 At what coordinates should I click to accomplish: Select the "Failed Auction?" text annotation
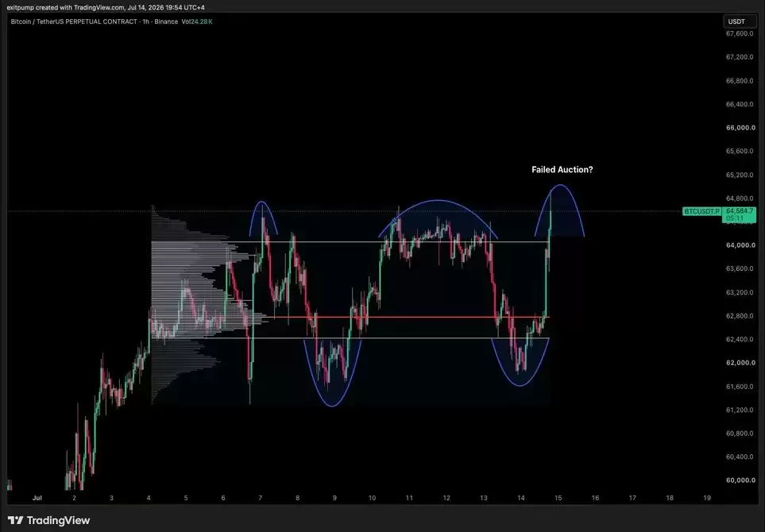click(562, 170)
